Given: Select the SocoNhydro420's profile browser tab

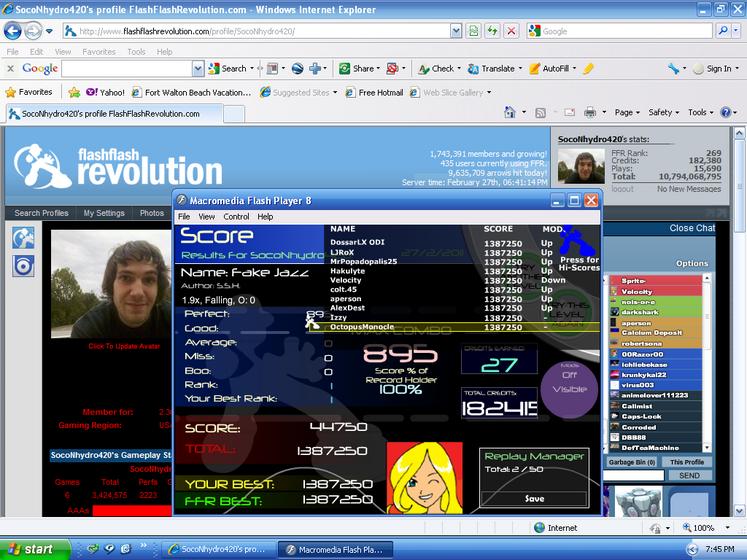Looking at the screenshot, I should (114, 114).
